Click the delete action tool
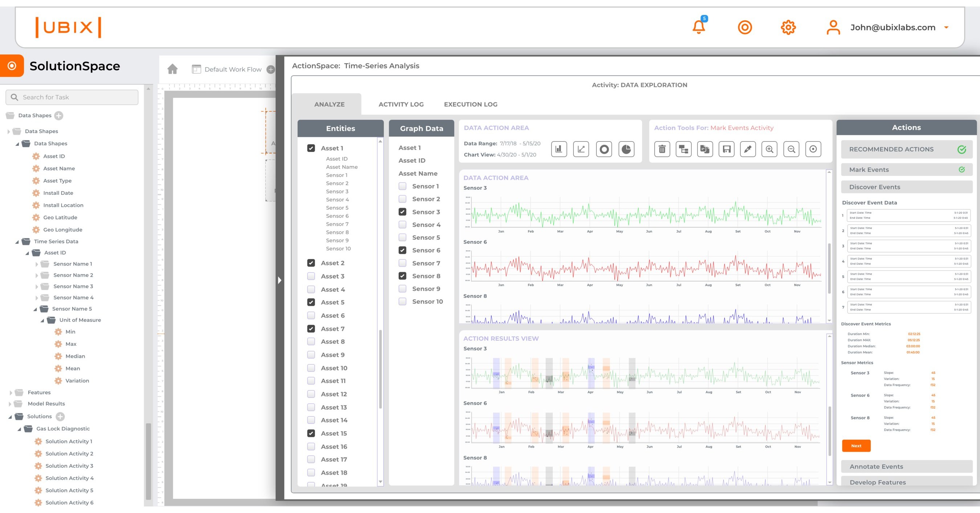This screenshot has height=513, width=980. click(x=662, y=149)
